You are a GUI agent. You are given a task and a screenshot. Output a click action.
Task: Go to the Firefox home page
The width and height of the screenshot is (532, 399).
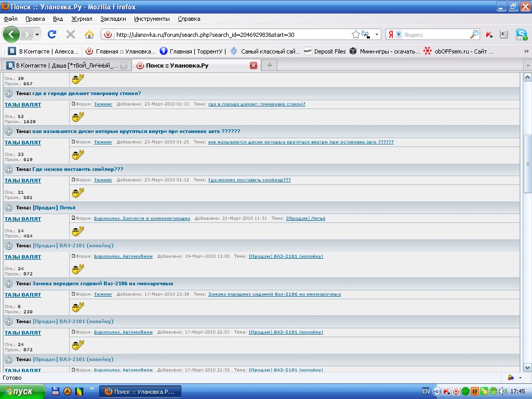coord(89,34)
